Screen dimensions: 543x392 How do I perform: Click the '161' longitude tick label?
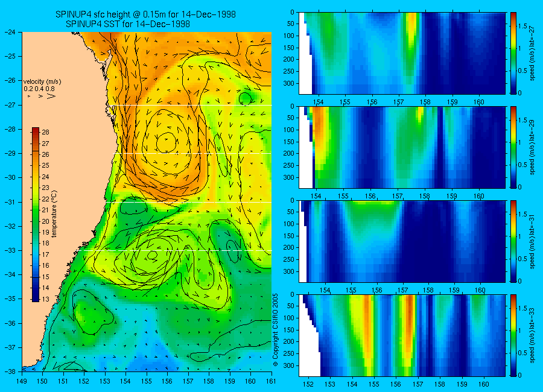(x=271, y=381)
